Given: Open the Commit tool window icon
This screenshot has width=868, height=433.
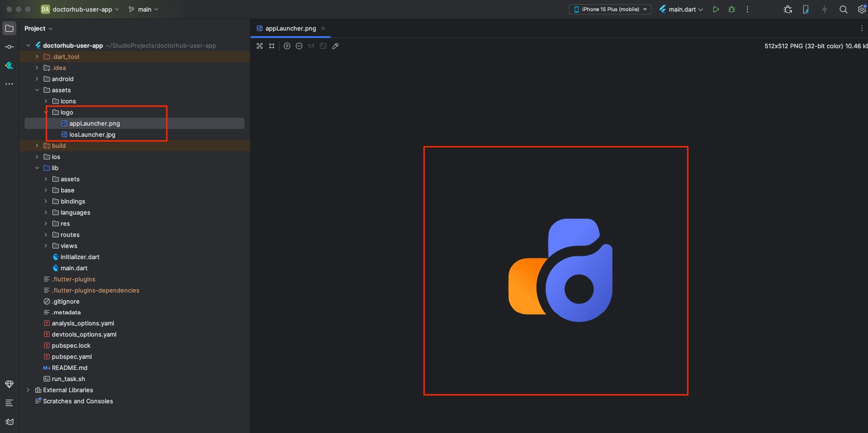Looking at the screenshot, I should coord(9,47).
